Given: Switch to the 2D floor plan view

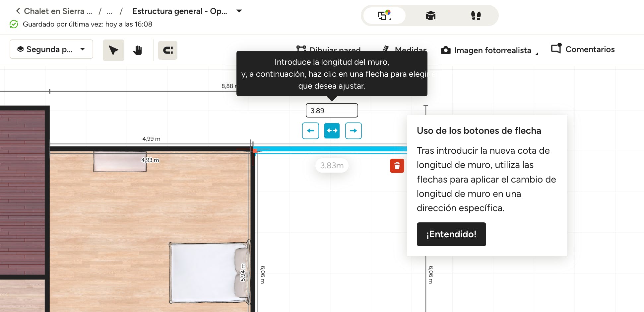Looking at the screenshot, I should (384, 16).
